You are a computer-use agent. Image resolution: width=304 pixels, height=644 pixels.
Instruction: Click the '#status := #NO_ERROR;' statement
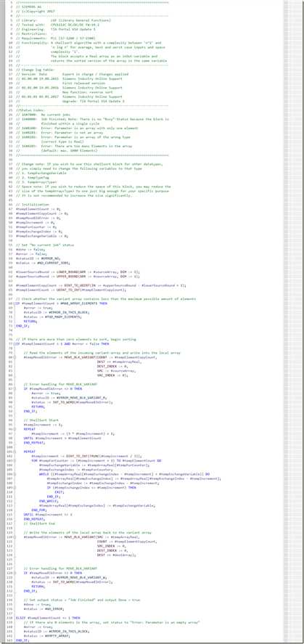click(x=44, y=608)
